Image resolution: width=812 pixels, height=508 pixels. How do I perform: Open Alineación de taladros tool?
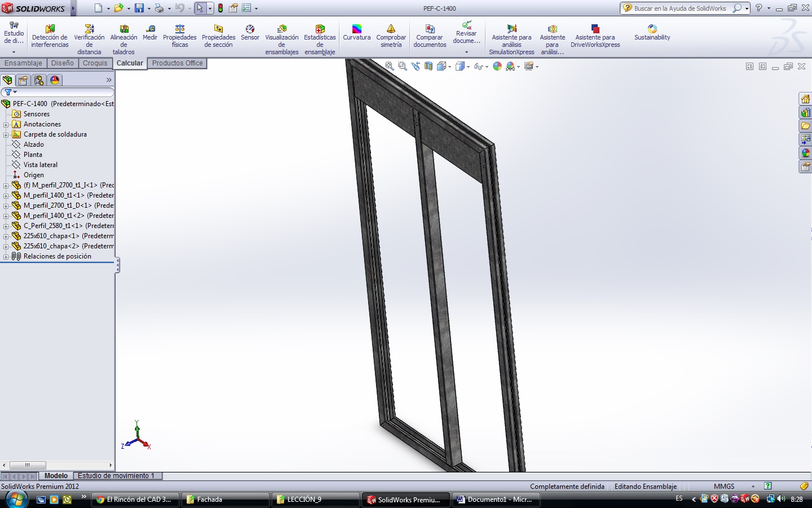123,40
